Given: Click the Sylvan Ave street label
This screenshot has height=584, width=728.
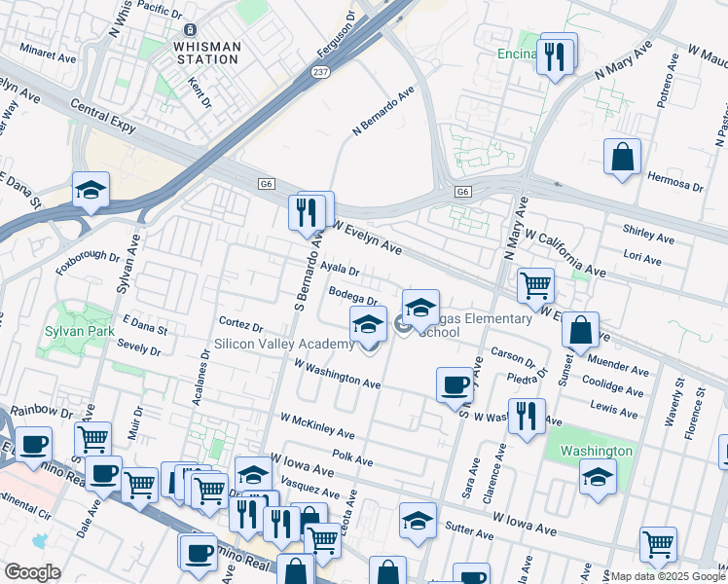Looking at the screenshot, I should tap(128, 264).
